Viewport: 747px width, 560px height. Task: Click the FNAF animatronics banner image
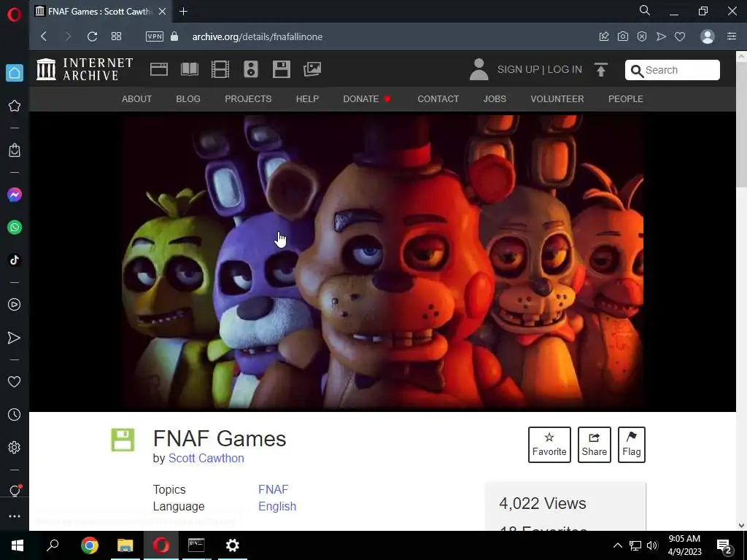coord(382,262)
